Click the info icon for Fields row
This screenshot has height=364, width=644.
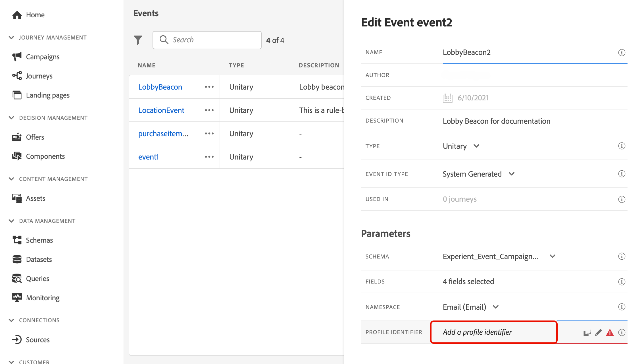pyautogui.click(x=622, y=282)
